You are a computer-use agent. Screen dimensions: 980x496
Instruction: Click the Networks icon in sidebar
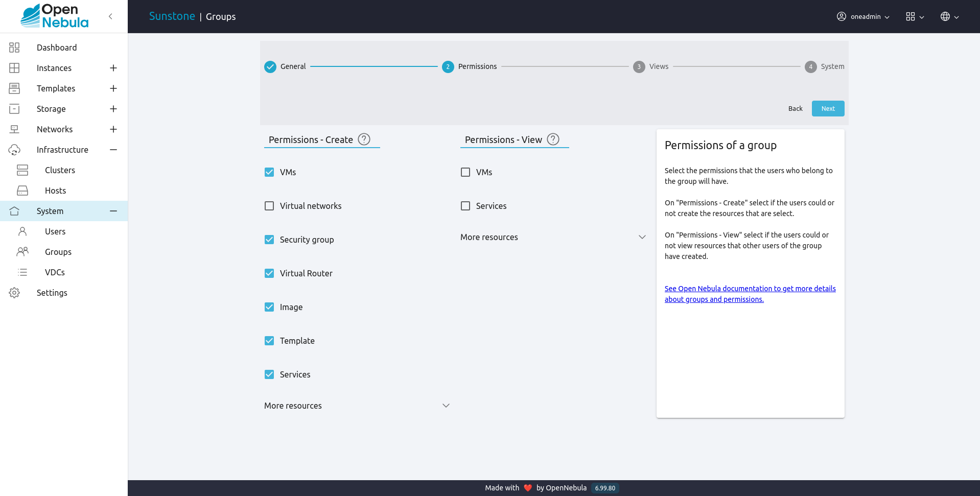[14, 129]
